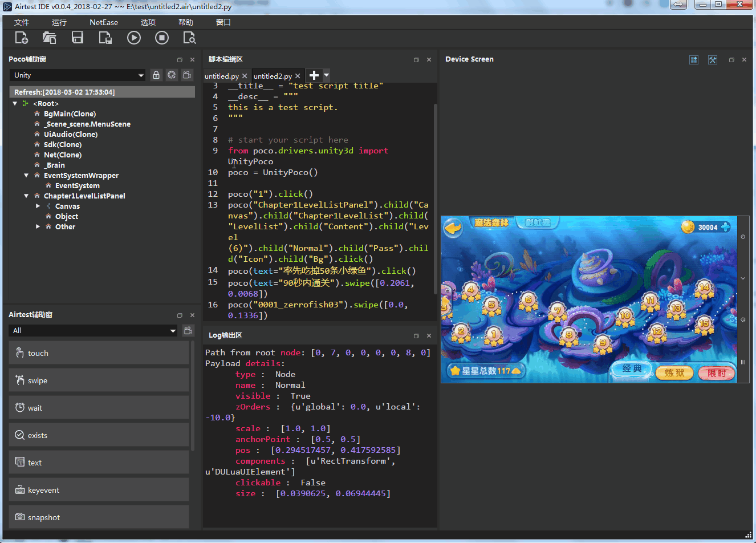
Task: Collapse the <Root> tree node arrow
Action: 15,103
